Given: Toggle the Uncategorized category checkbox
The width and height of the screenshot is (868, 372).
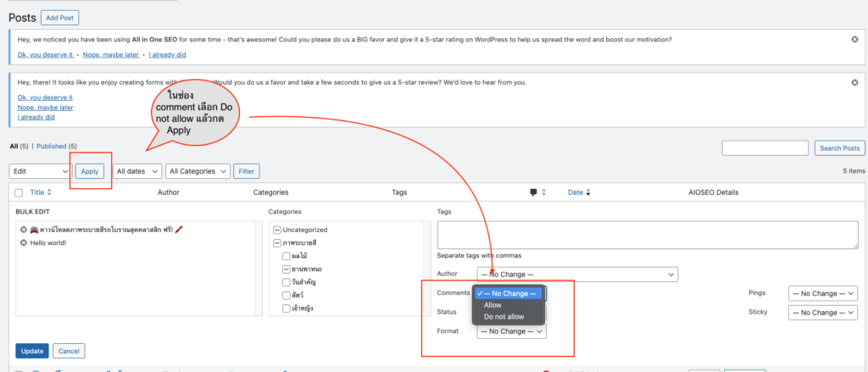Looking at the screenshot, I should 277,230.
